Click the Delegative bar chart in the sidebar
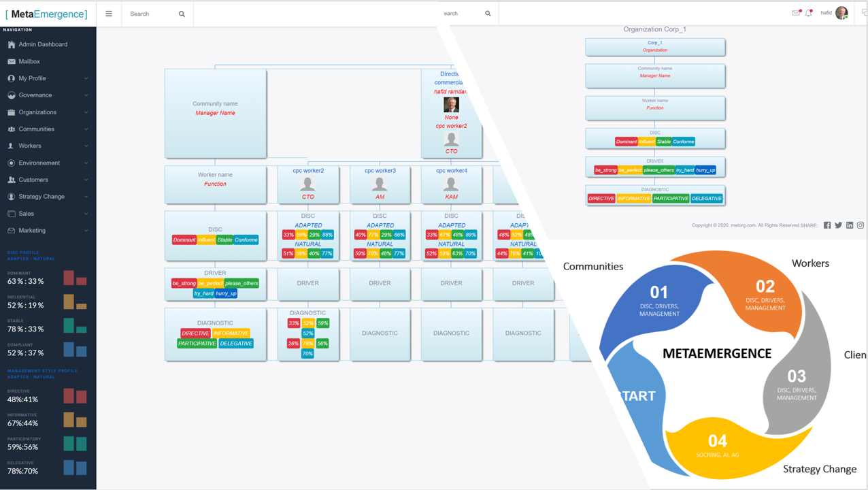The image size is (868, 490). coord(75,467)
